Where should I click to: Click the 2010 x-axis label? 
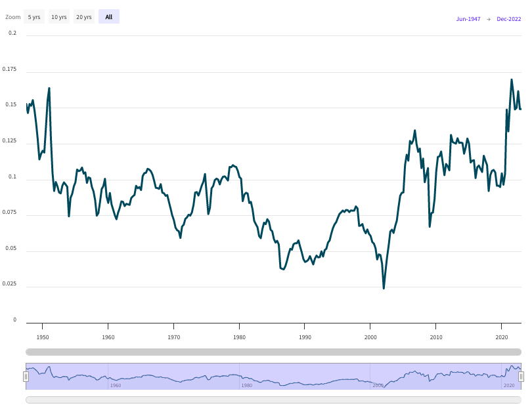click(x=436, y=337)
